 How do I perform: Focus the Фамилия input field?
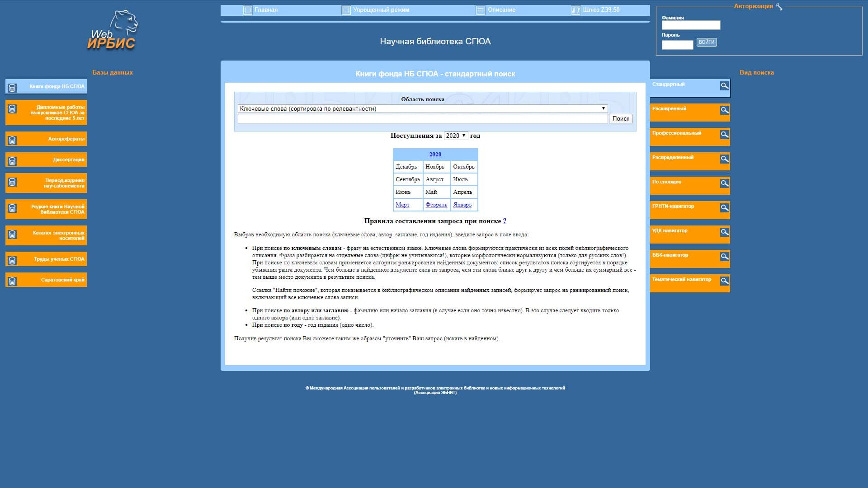[x=691, y=25]
